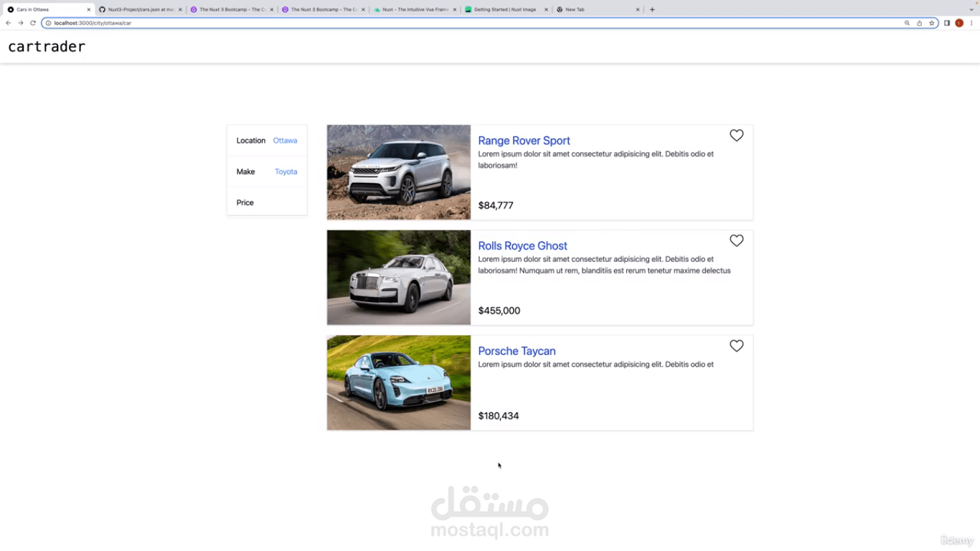Switch to the Nuxt3-Project cars.json GitHub tab

(x=141, y=9)
